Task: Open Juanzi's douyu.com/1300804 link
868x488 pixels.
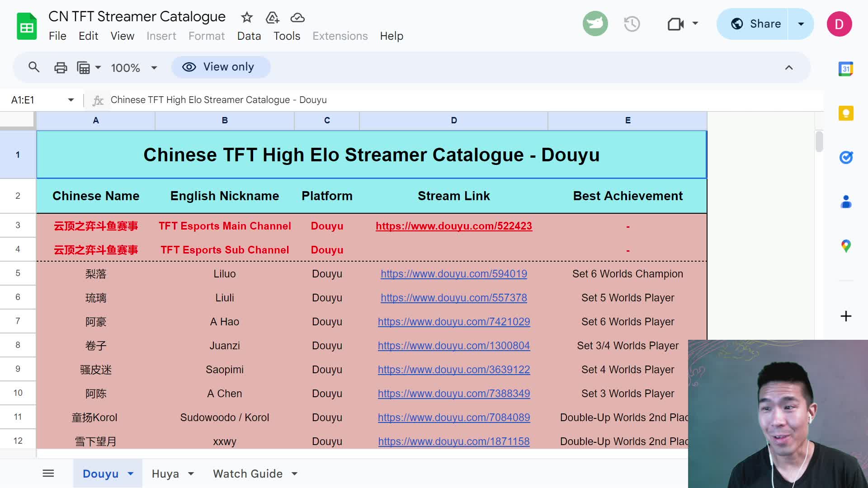Action: point(453,346)
